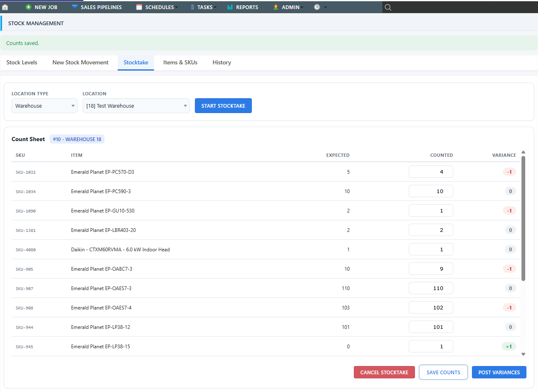
Task: Open the Items & SKUs tab
Action: 180,62
